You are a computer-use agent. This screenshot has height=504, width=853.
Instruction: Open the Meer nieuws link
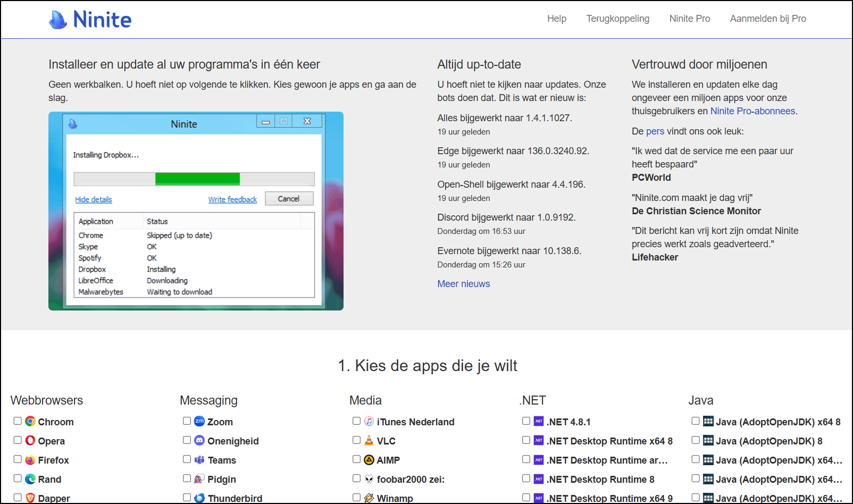click(463, 284)
